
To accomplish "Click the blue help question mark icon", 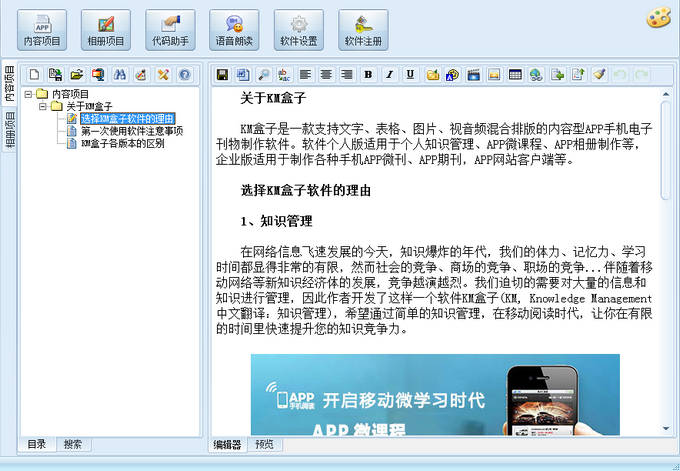I will [184, 75].
